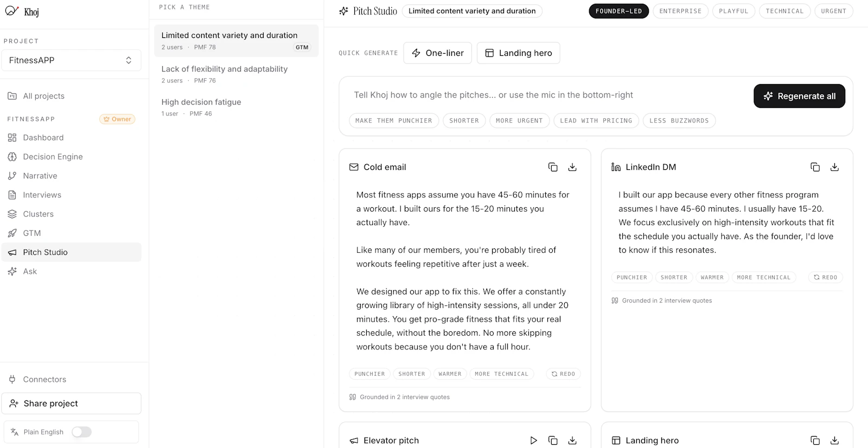This screenshot has height=448, width=868.
Task: Make Cold email warmer
Action: pyautogui.click(x=450, y=374)
